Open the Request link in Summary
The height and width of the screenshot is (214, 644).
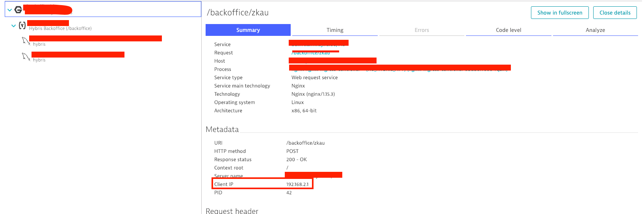click(x=311, y=53)
